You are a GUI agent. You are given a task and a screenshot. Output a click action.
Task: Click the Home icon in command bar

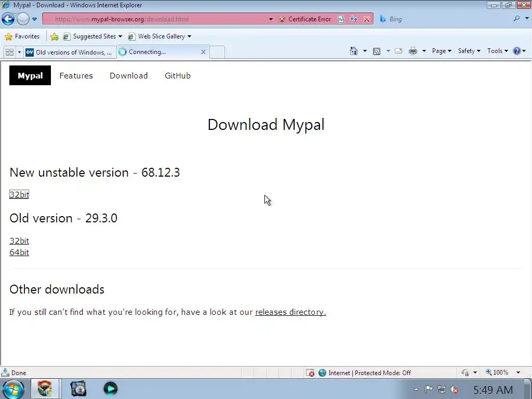point(353,51)
